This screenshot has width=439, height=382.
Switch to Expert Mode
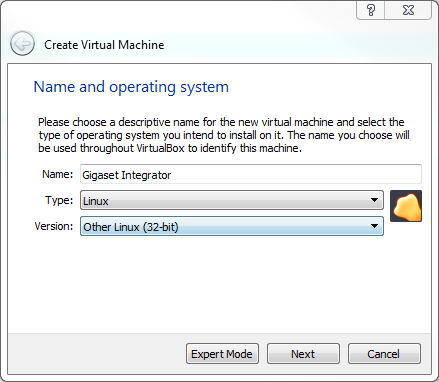tap(222, 354)
